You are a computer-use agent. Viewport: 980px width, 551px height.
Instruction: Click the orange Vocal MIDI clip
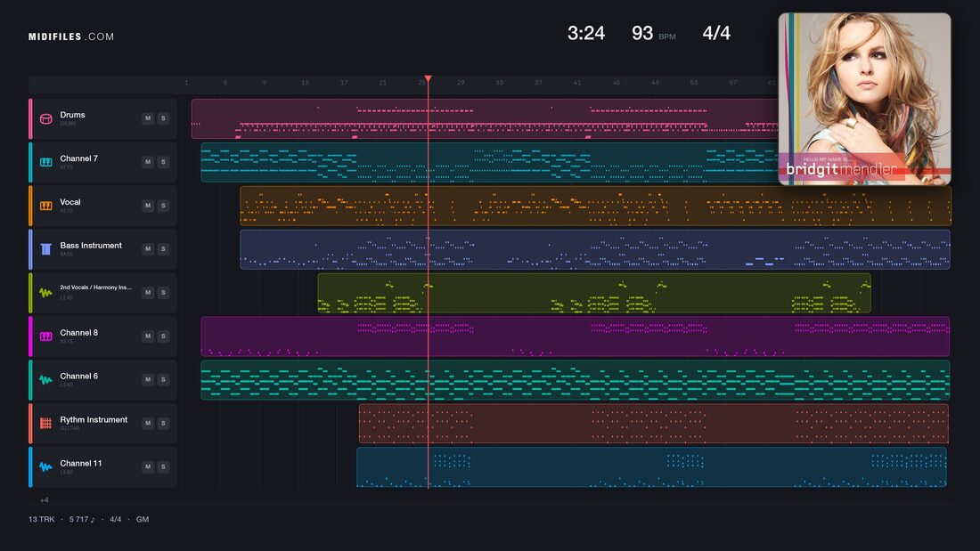596,206
